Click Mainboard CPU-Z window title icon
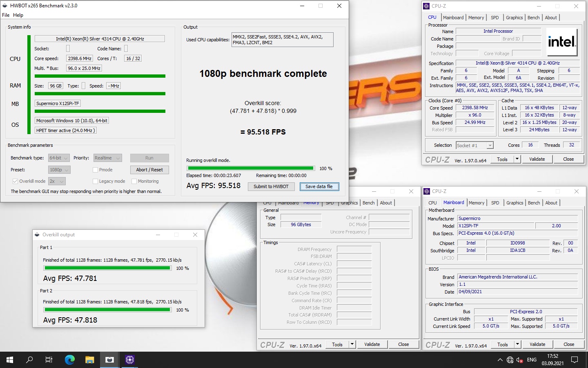The width and height of the screenshot is (588, 368). point(427,191)
